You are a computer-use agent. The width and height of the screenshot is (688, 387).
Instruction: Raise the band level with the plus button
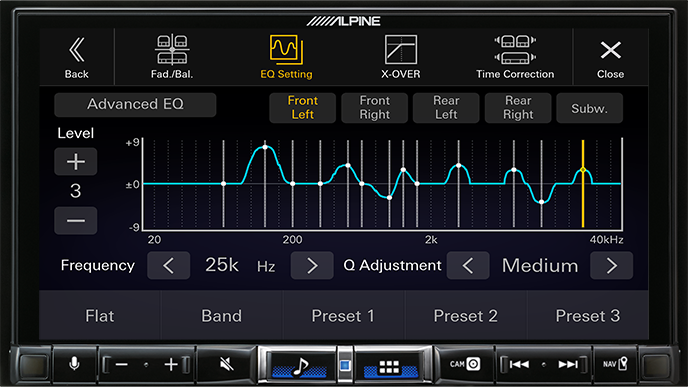coord(76,161)
